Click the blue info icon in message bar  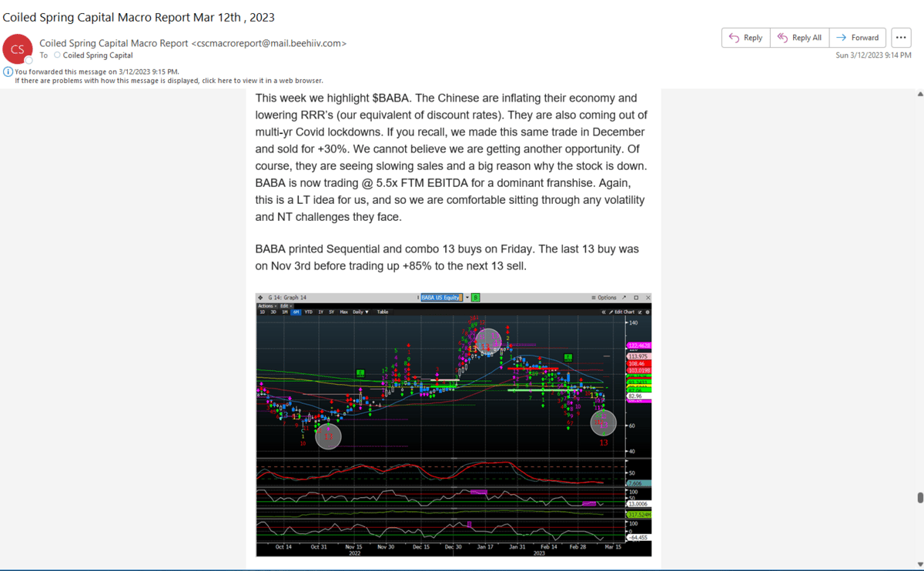point(8,72)
